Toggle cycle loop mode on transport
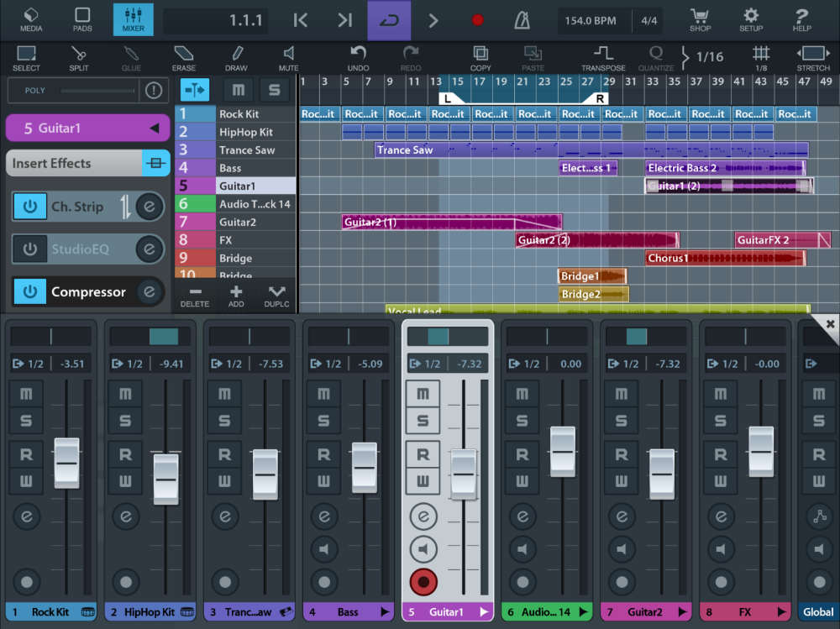 pyautogui.click(x=389, y=20)
